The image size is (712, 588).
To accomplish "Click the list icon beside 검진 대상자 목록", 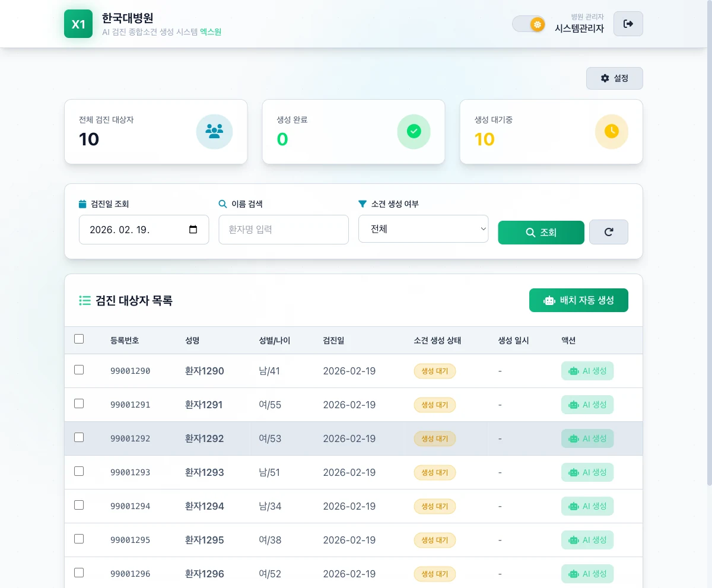I will pyautogui.click(x=85, y=300).
